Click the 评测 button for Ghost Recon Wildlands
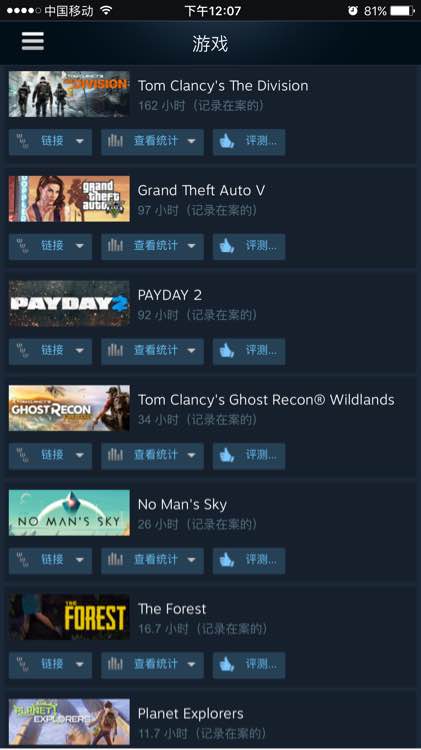 pyautogui.click(x=249, y=455)
